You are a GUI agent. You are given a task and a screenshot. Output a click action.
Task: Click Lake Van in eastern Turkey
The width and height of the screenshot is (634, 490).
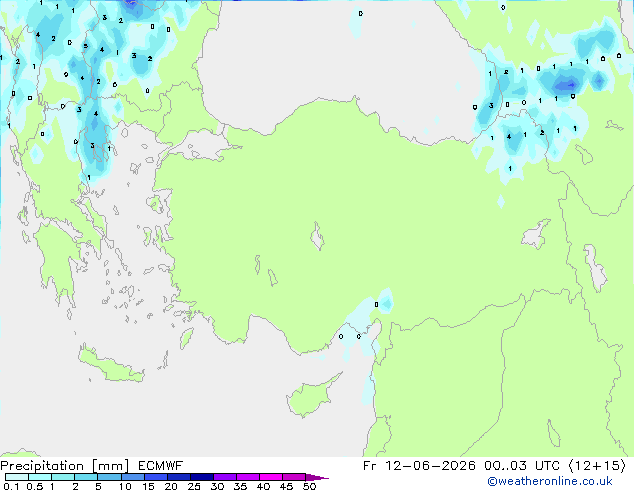(536, 234)
